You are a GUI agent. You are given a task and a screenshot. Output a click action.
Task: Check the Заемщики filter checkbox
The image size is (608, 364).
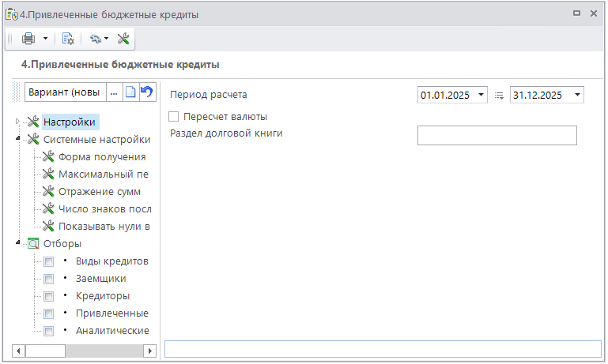(48, 279)
